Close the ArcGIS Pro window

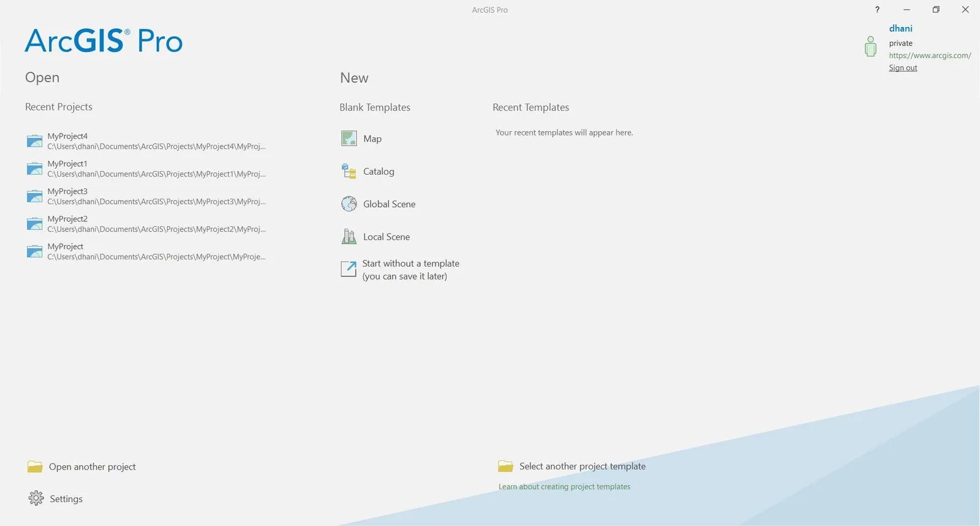tap(965, 9)
